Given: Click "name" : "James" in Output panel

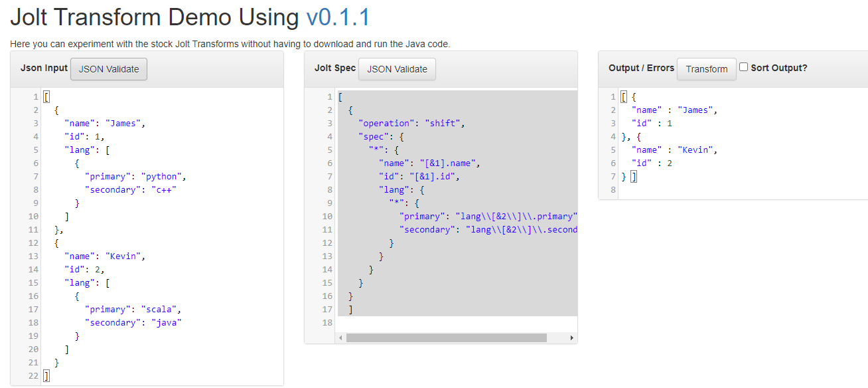Looking at the screenshot, I should 675,110.
